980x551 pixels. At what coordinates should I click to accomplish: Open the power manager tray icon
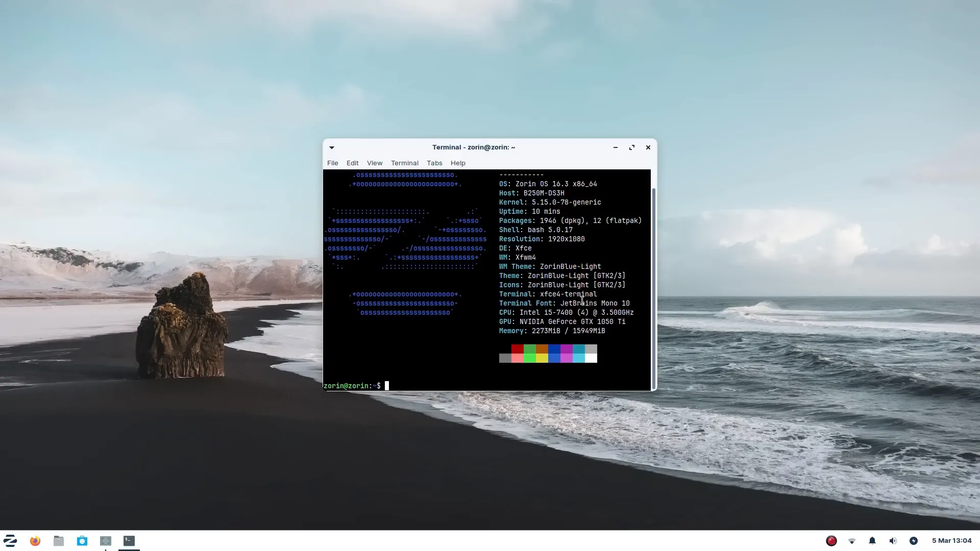[914, 541]
